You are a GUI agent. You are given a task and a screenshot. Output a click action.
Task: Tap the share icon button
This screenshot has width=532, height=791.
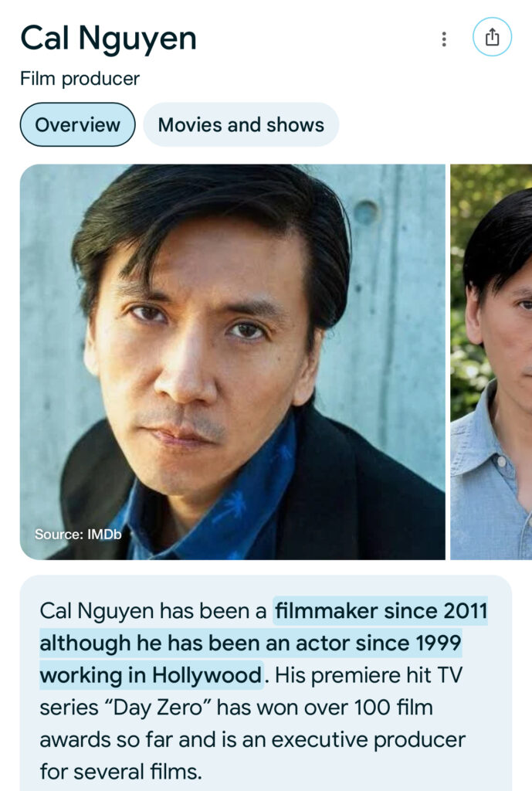point(492,37)
